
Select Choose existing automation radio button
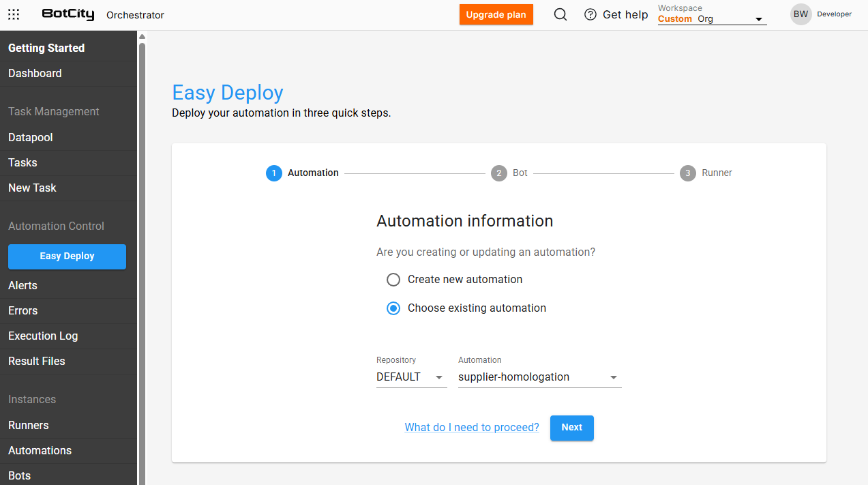click(x=393, y=308)
